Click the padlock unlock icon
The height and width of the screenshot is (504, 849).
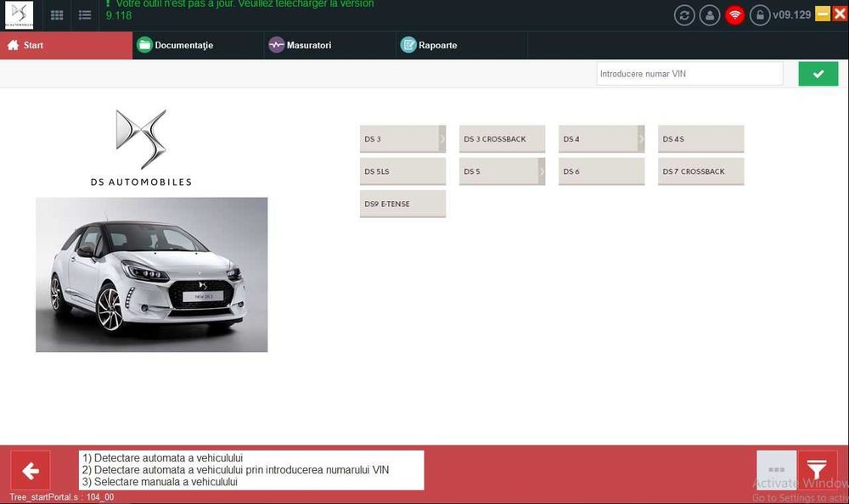[x=760, y=15]
